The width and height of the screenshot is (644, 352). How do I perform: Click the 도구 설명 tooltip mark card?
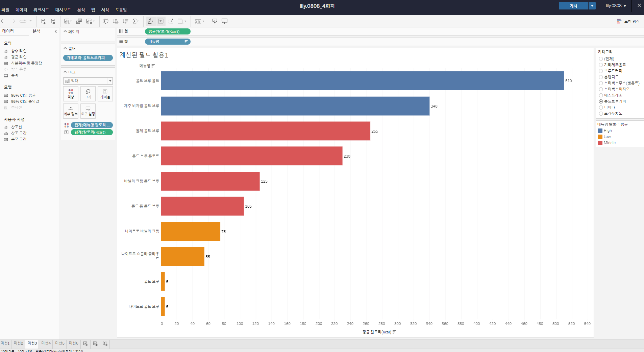point(88,111)
